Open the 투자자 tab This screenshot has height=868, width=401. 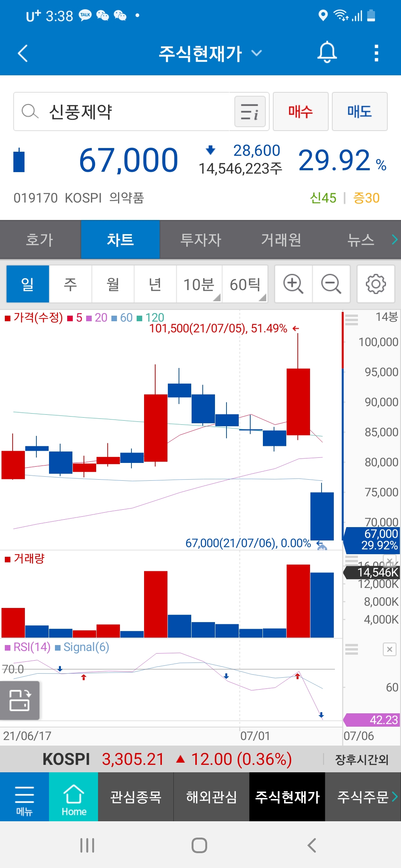pos(200,240)
